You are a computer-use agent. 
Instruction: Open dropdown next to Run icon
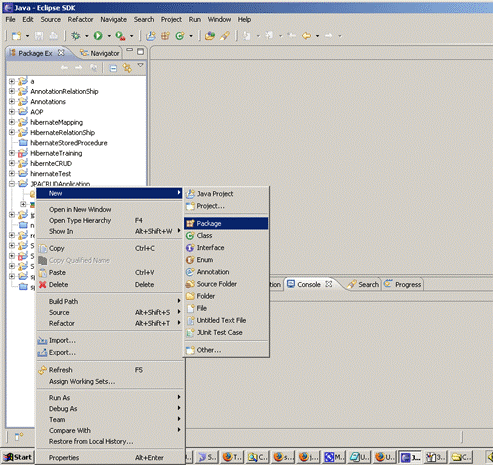(x=109, y=36)
